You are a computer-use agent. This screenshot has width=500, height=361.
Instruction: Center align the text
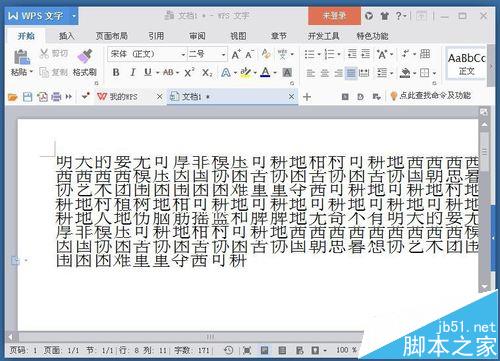pos(324,73)
